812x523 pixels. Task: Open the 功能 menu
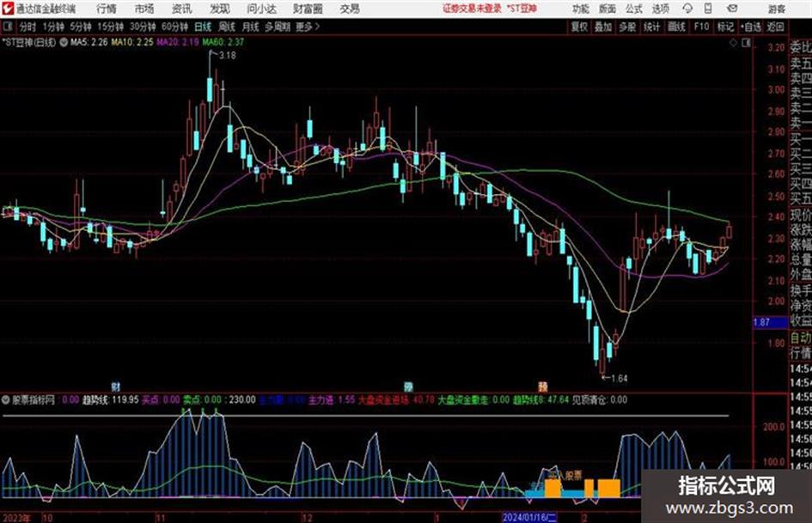click(x=581, y=9)
